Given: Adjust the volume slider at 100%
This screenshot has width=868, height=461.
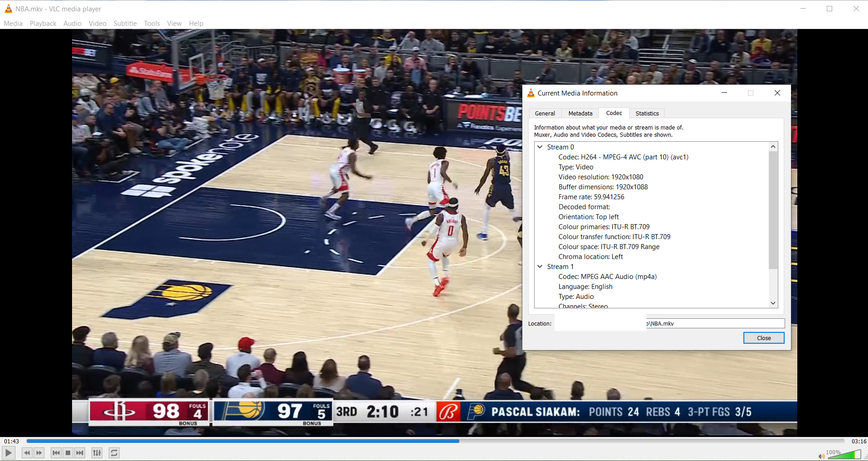Looking at the screenshot, I should click(844, 454).
